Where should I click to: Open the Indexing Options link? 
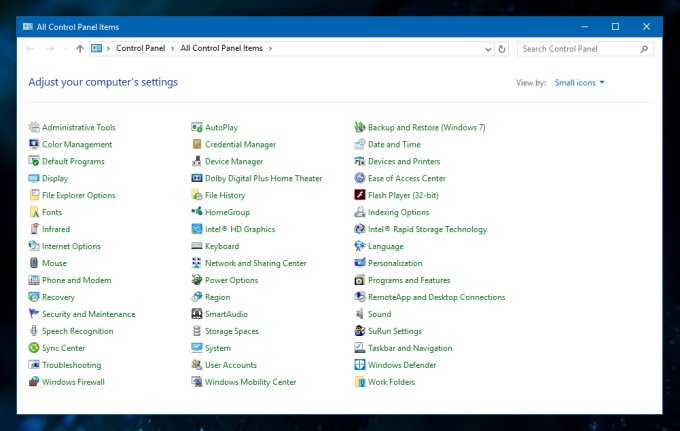pyautogui.click(x=399, y=212)
